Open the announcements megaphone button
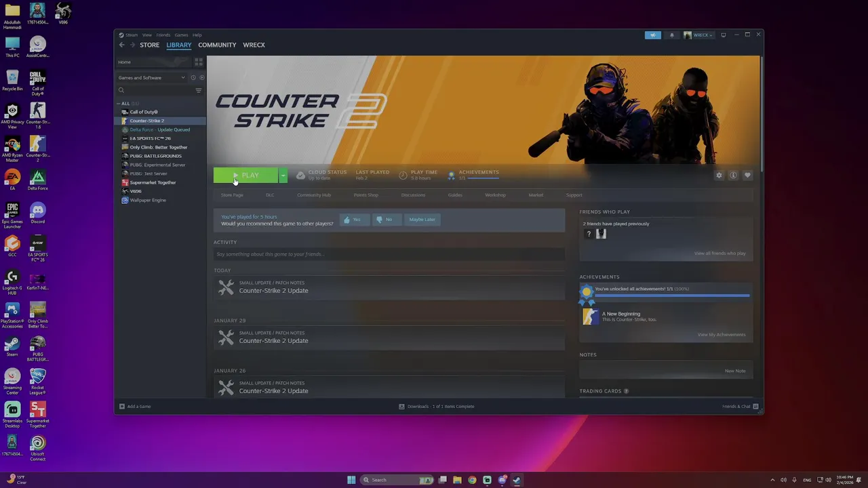 click(x=653, y=35)
